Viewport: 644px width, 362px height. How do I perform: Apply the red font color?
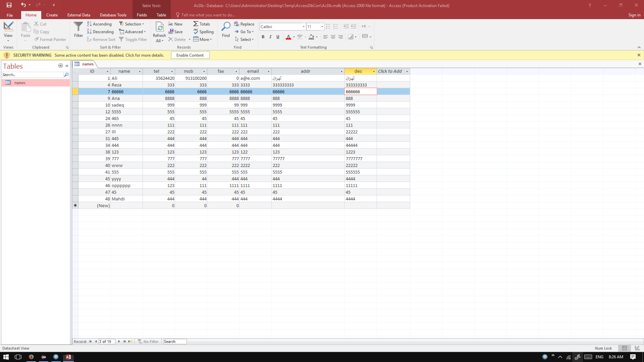coord(288,37)
